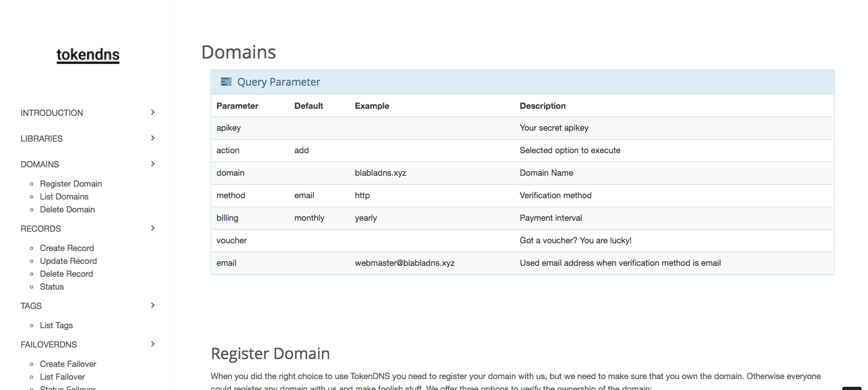Select the blabladns.xyz example value

pyautogui.click(x=381, y=172)
